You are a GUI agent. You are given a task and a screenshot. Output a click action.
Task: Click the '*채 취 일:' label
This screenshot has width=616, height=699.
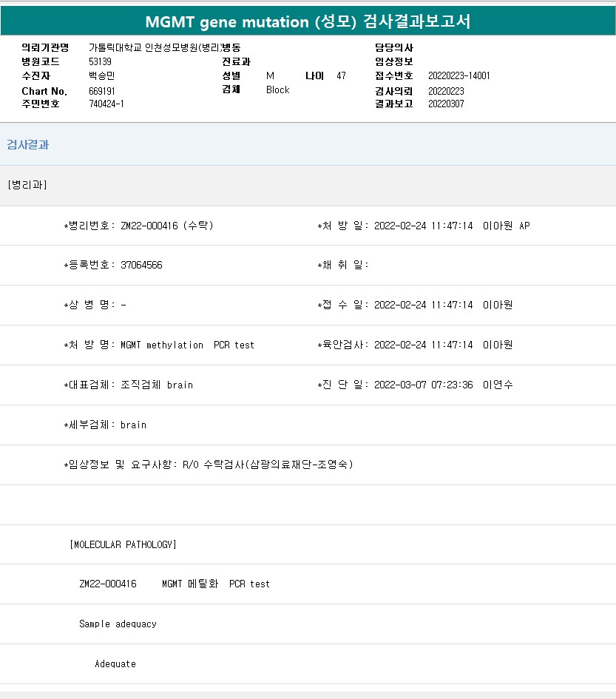click(x=343, y=265)
